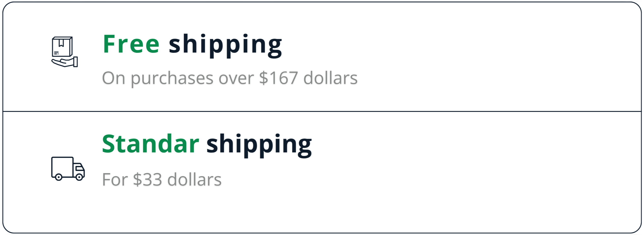This screenshot has height=235, width=644.
Task: Click the $33 price in the subtitle
Action: point(147,179)
